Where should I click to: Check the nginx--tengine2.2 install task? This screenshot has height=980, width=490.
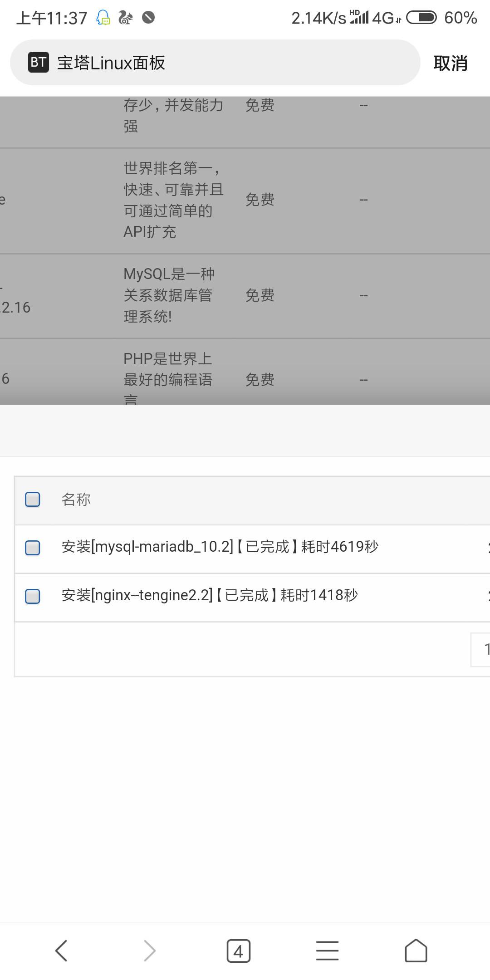click(33, 596)
